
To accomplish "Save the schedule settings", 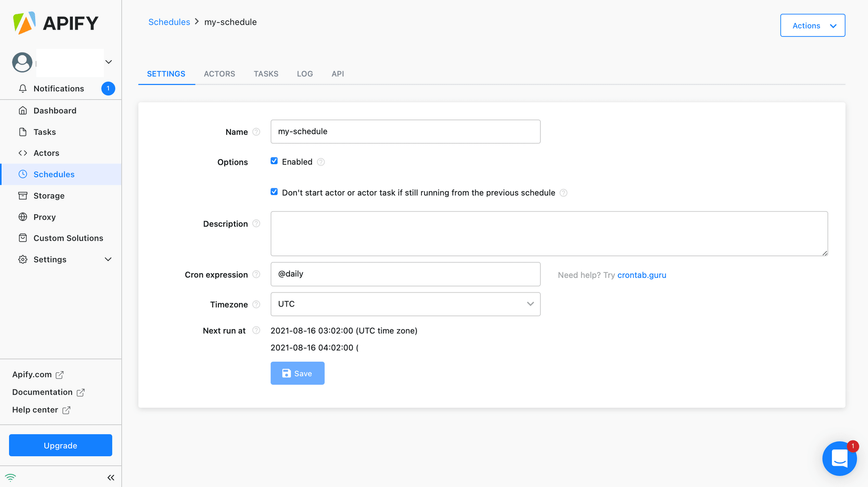I will [x=297, y=373].
